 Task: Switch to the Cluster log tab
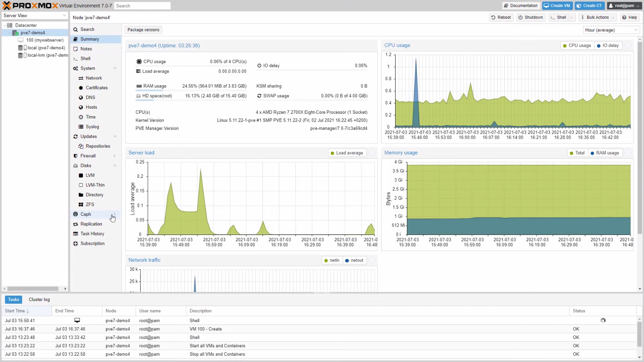coord(39,299)
